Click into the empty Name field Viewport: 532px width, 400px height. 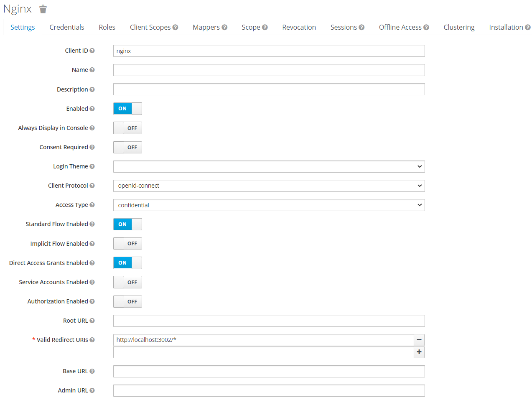click(269, 70)
